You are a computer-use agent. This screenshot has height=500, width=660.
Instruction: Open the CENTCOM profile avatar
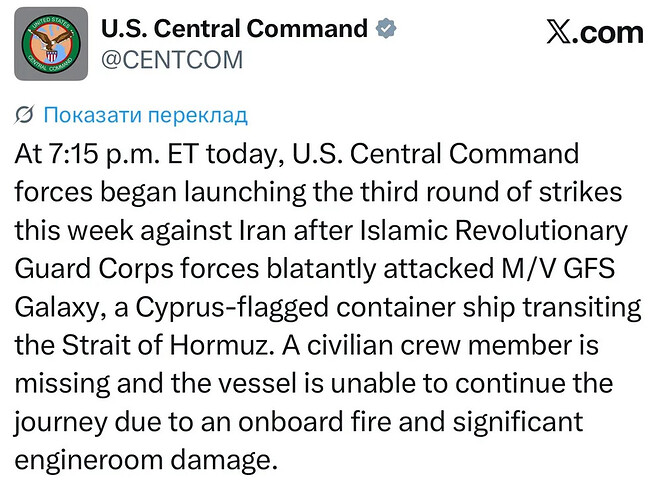(51, 44)
